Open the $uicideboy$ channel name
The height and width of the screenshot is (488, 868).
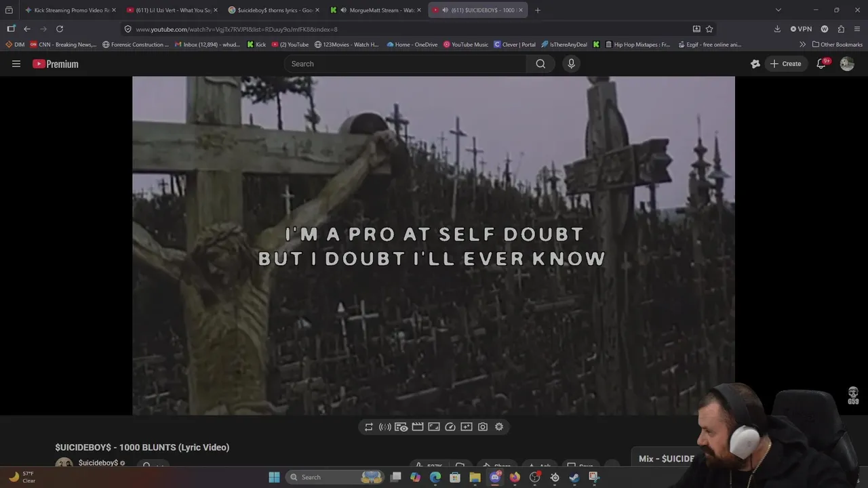point(98,463)
